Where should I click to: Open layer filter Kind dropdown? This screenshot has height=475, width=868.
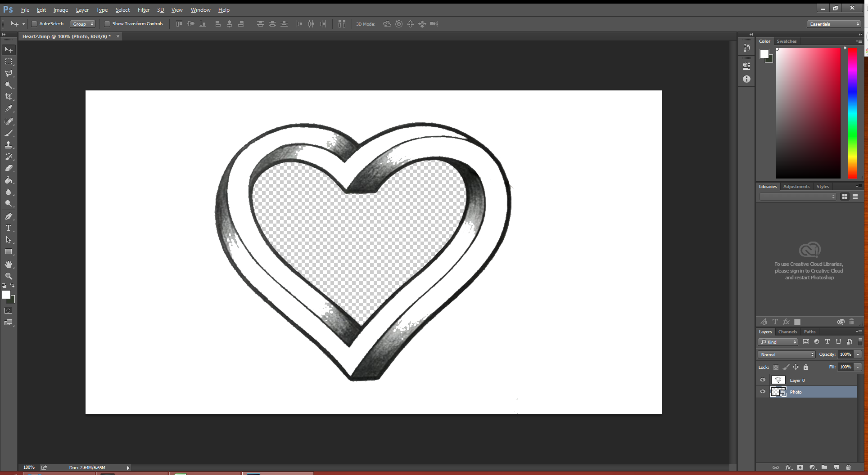tap(778, 342)
